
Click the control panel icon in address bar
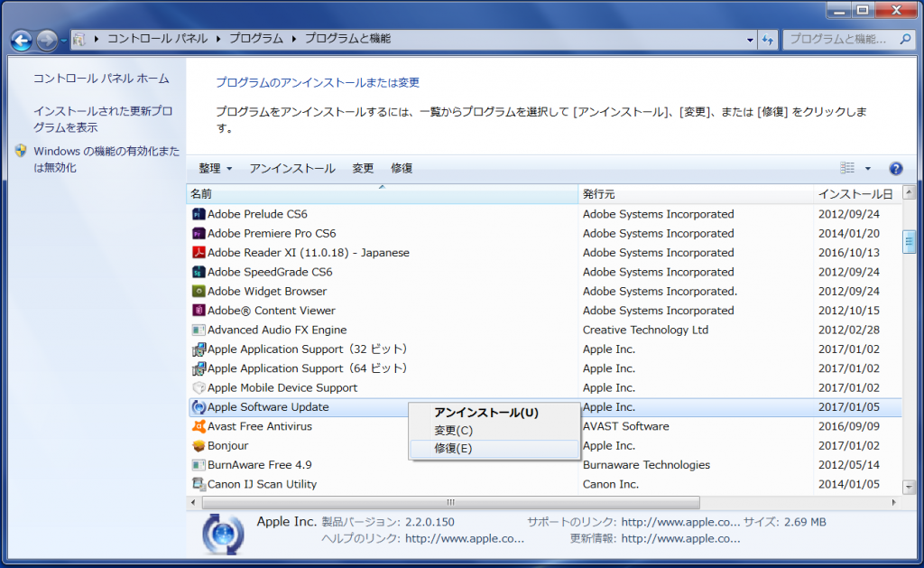pyautogui.click(x=79, y=40)
